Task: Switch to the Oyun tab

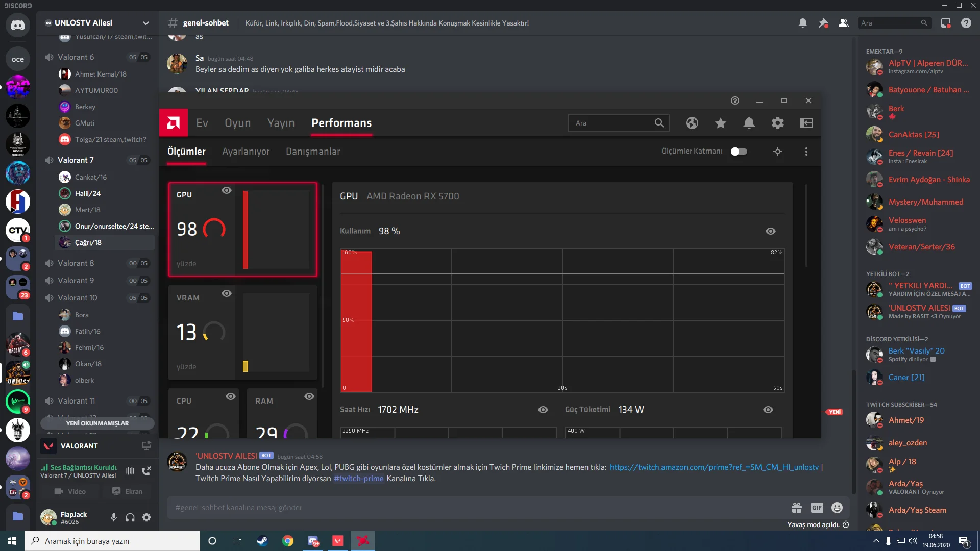Action: [238, 123]
